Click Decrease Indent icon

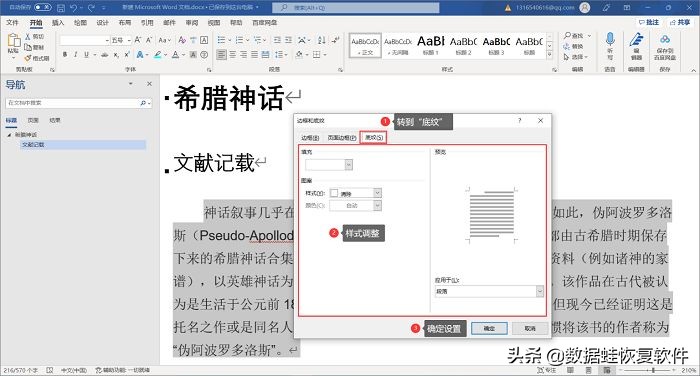pos(277,40)
